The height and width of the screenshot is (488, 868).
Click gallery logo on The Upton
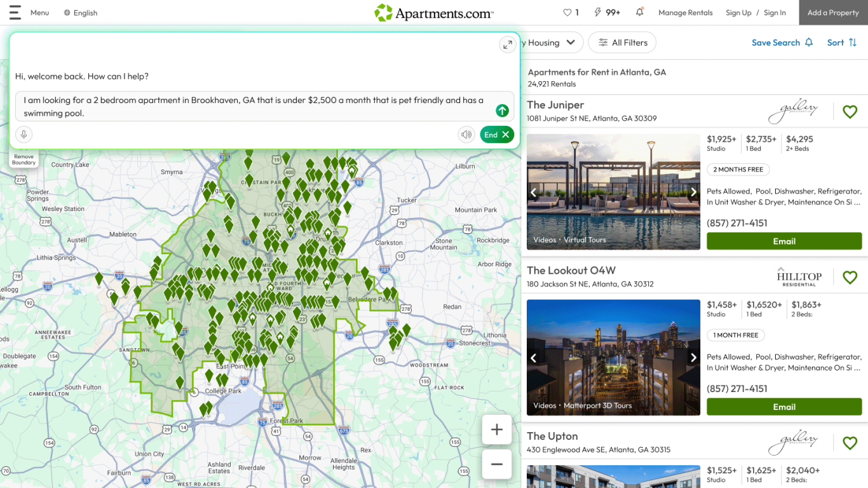[793, 442]
